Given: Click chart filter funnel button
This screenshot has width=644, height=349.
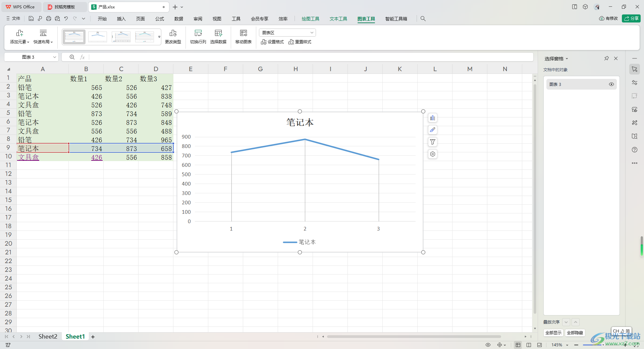Looking at the screenshot, I should pyautogui.click(x=433, y=142).
